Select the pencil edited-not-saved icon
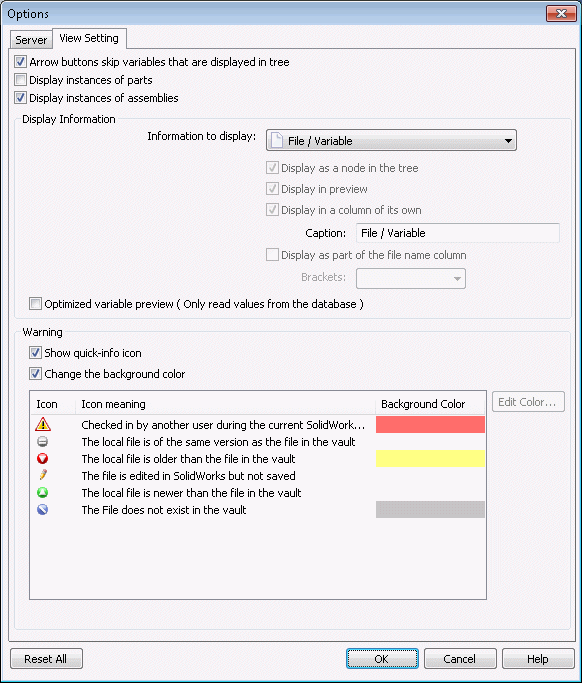 tap(43, 475)
